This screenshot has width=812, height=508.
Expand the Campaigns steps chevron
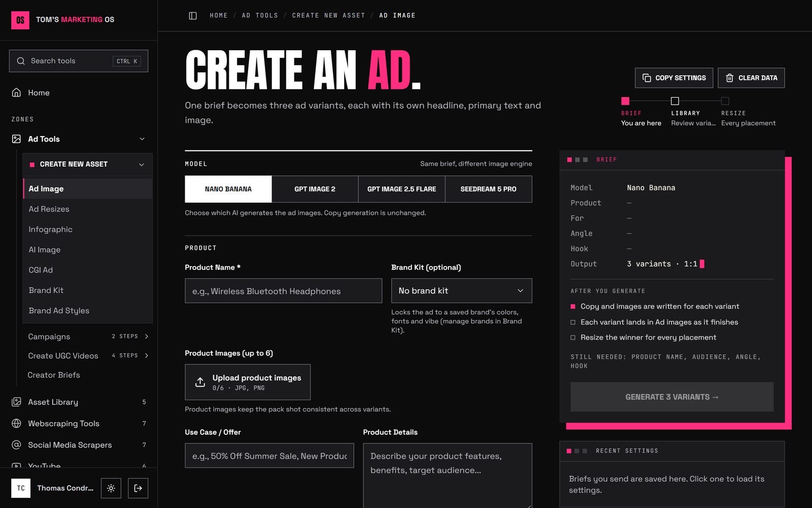pyautogui.click(x=147, y=336)
